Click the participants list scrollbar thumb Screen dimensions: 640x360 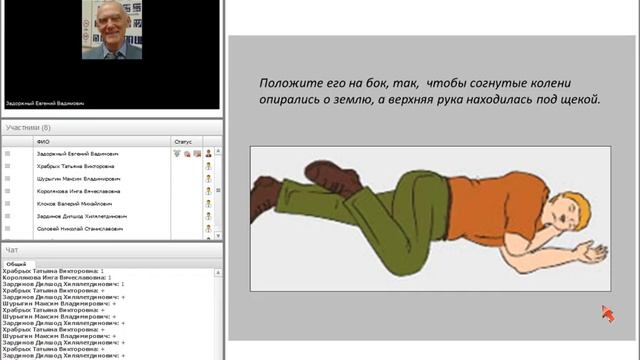[218, 190]
